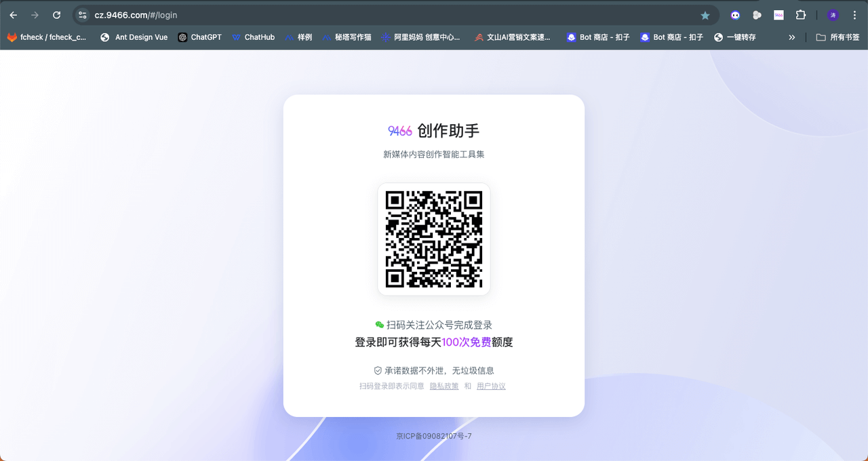The width and height of the screenshot is (868, 461).
Task: Go back using the browser back arrow
Action: coord(14,15)
